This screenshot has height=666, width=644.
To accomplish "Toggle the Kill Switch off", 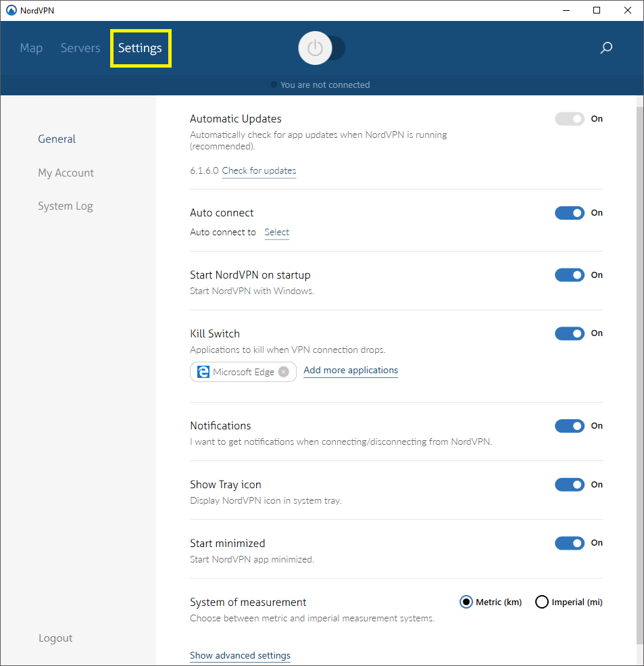I will [570, 333].
